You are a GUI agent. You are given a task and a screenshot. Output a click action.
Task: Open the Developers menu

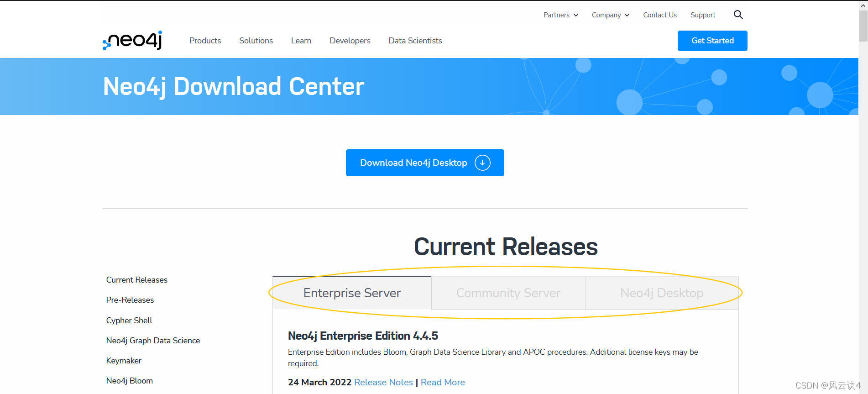350,41
